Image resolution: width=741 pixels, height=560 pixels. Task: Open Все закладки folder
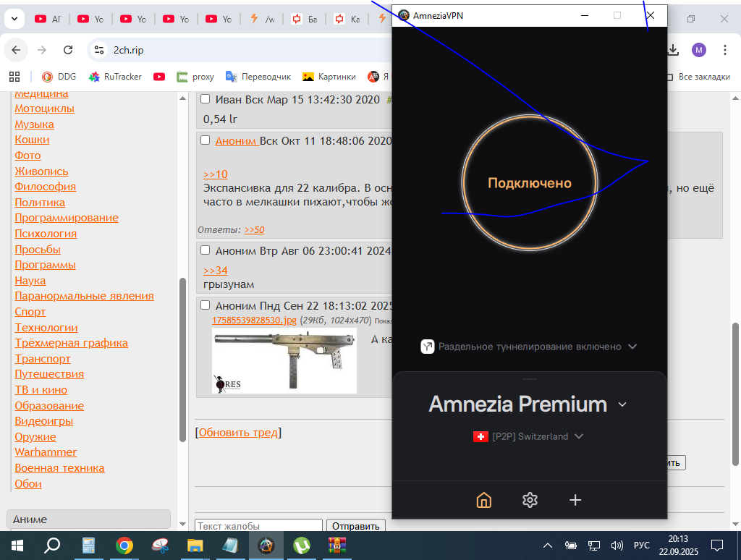[x=700, y=77]
